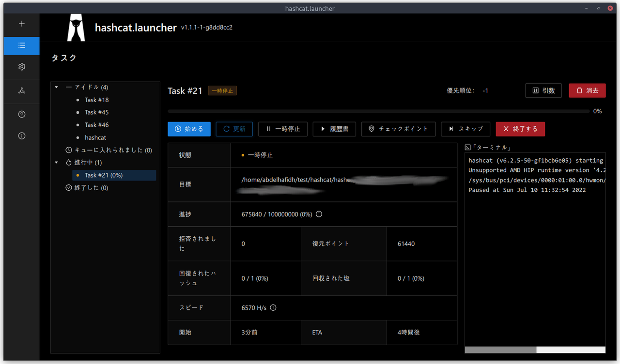
Task: Select Task #46 in tree
Action: click(96, 125)
